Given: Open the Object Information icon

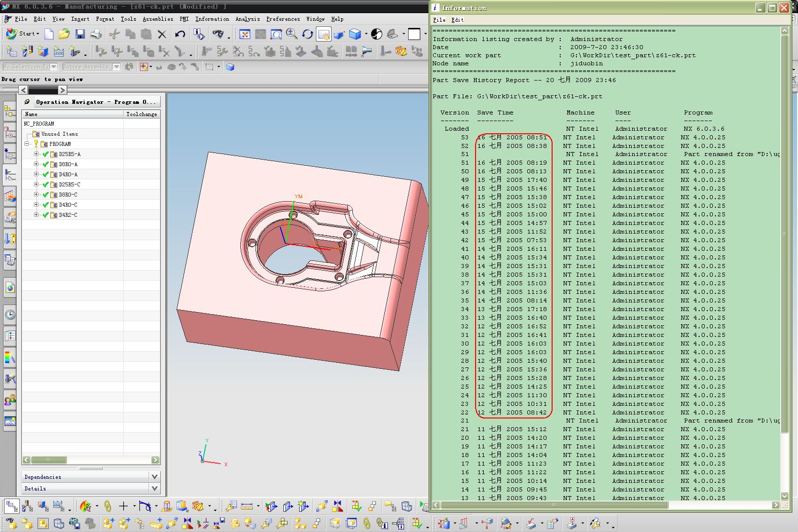Looking at the screenshot, I should (x=199, y=34).
